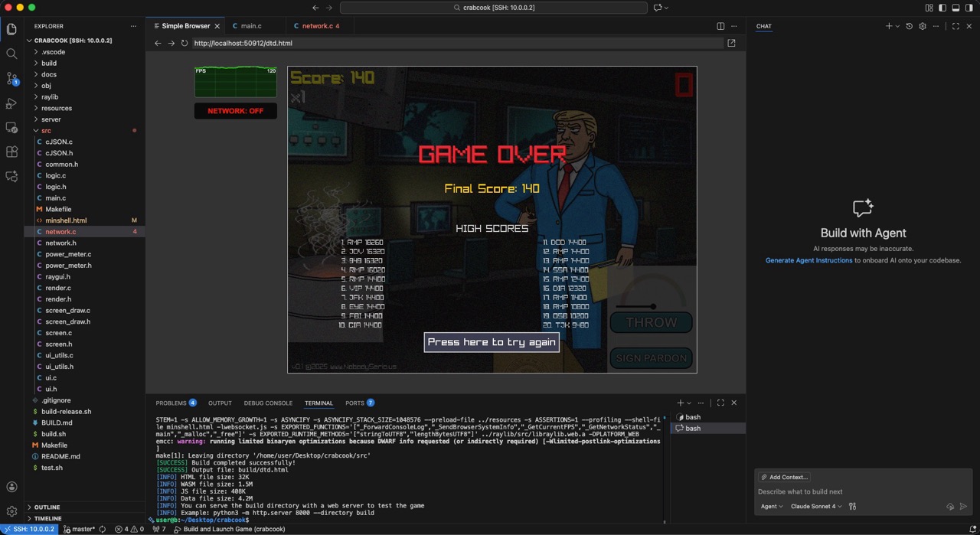
Task: Expand the OUTLINE section
Action: point(47,507)
